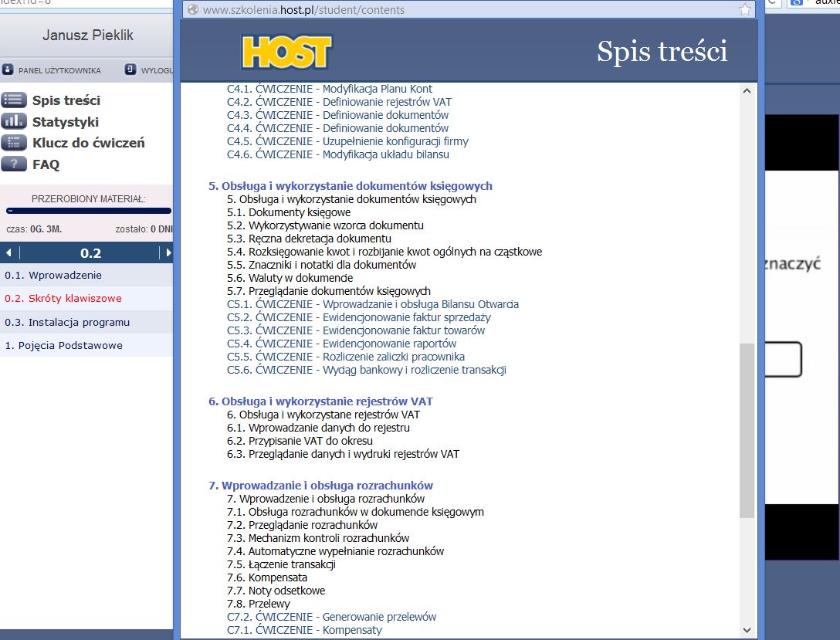
Task: Open Statystyki via the bar chart icon
Action: click(13, 121)
